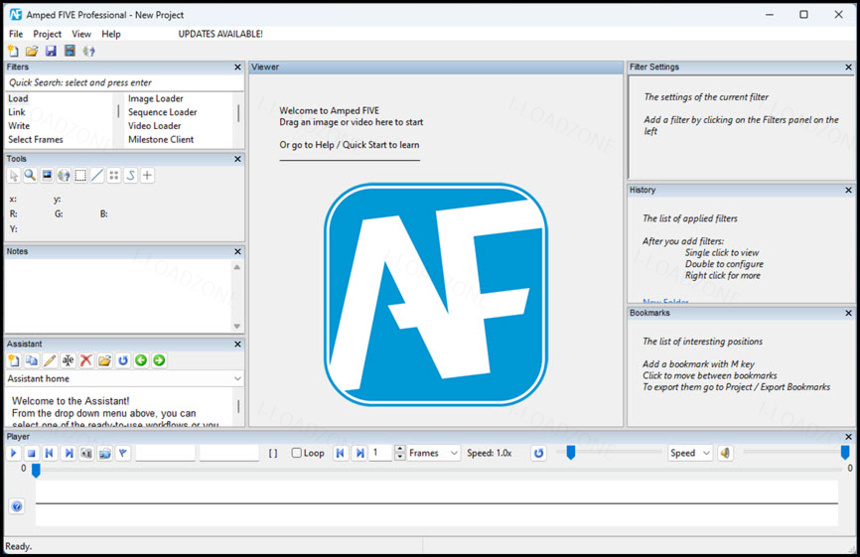Enable the Loop checkbox
Viewport: 860px width, 557px height.
coord(296,453)
